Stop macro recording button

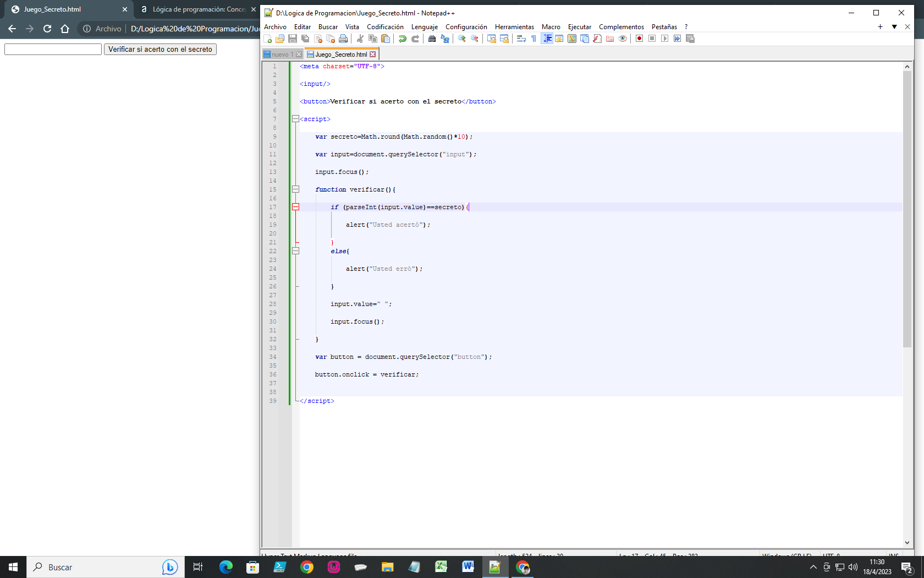tap(652, 39)
